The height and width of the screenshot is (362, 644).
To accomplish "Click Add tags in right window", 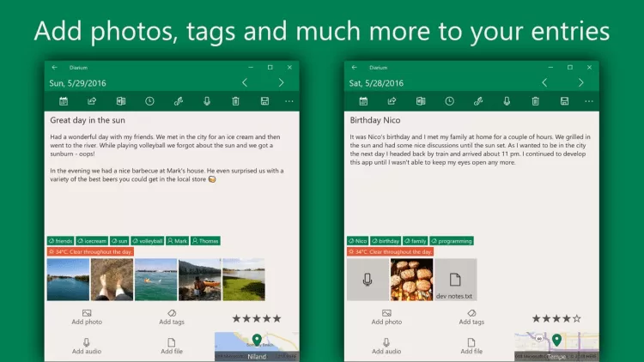I will (471, 317).
